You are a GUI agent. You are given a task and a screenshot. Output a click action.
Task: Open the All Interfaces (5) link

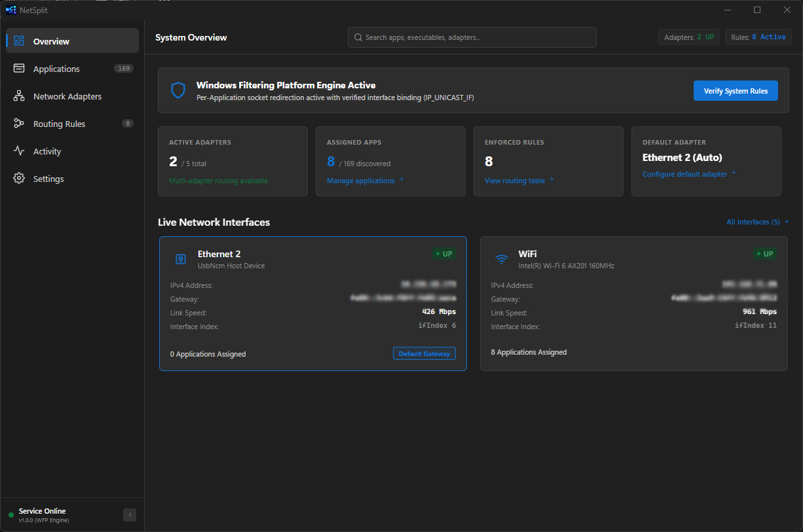[758, 222]
